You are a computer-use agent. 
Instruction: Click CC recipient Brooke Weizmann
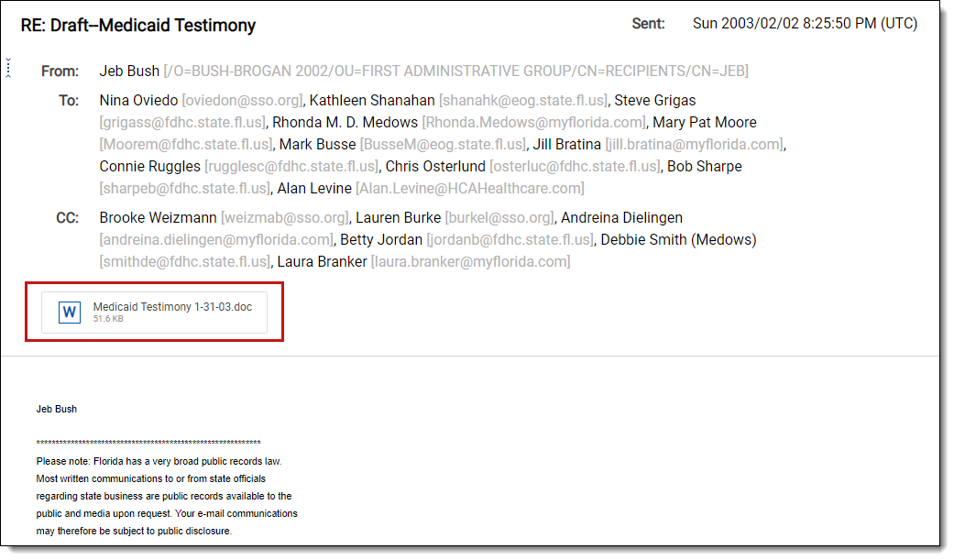pos(158,217)
